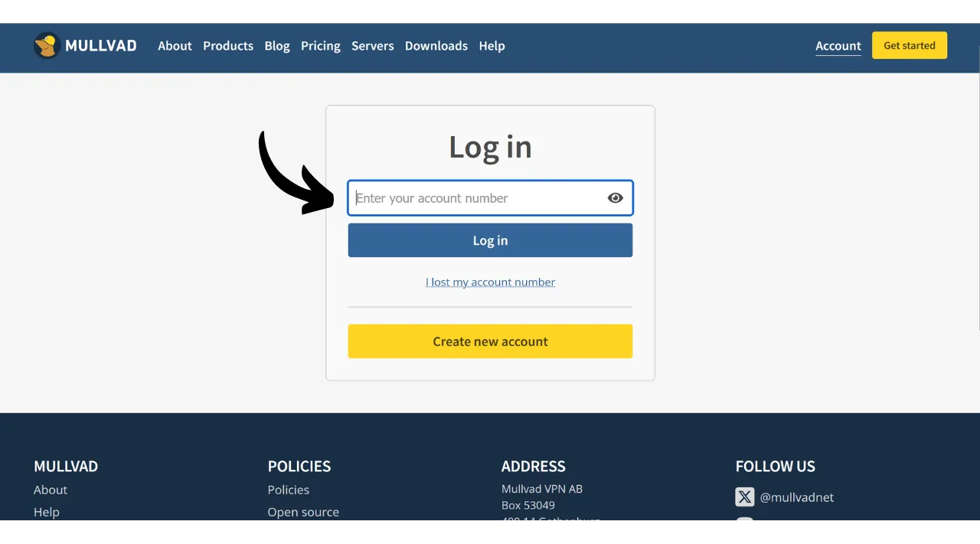Go to the Blog page

click(277, 46)
